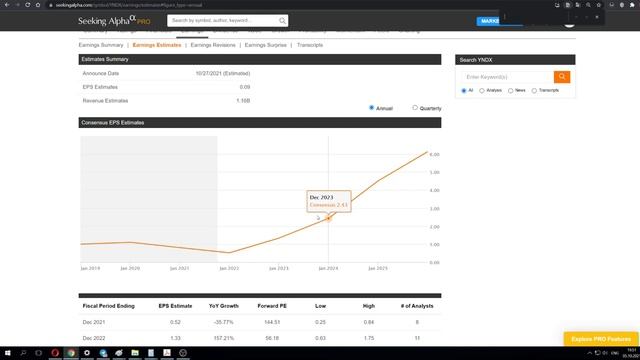The image size is (640, 360).
Task: Click the Revenue Estimates value 1.16B
Action: [243, 100]
